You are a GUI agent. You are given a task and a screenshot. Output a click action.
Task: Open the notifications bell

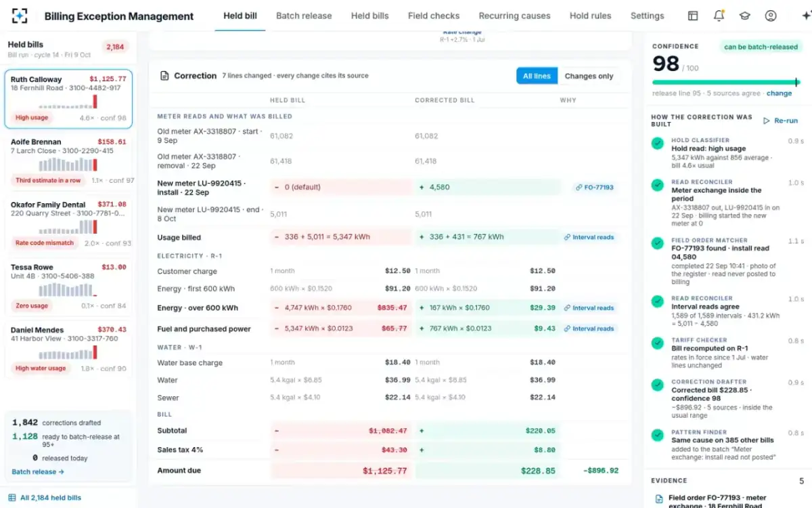click(719, 16)
